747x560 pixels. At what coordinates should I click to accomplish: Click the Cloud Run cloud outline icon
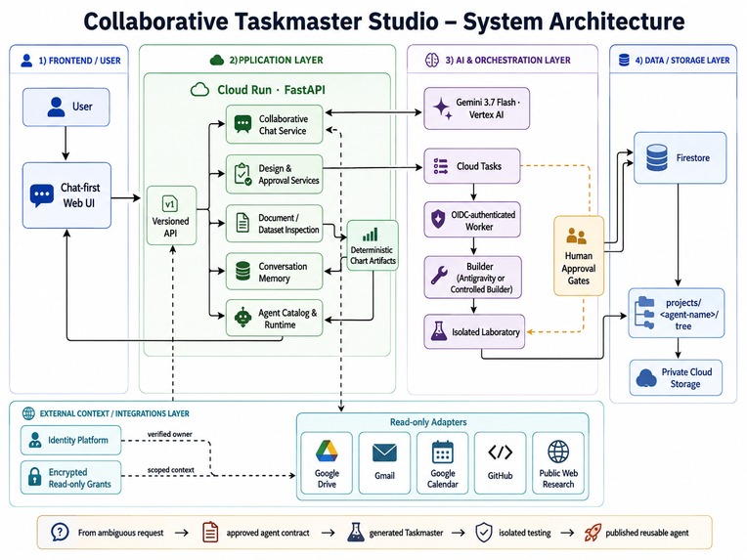pos(199,90)
